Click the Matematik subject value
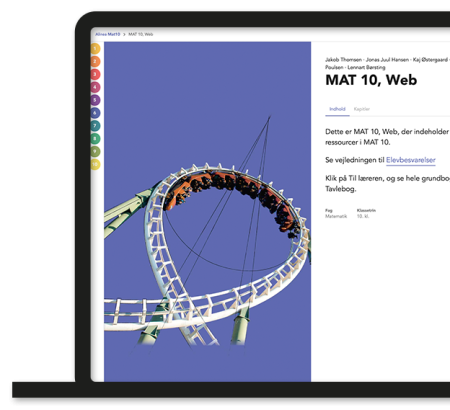The image size is (450, 410). pos(336,216)
